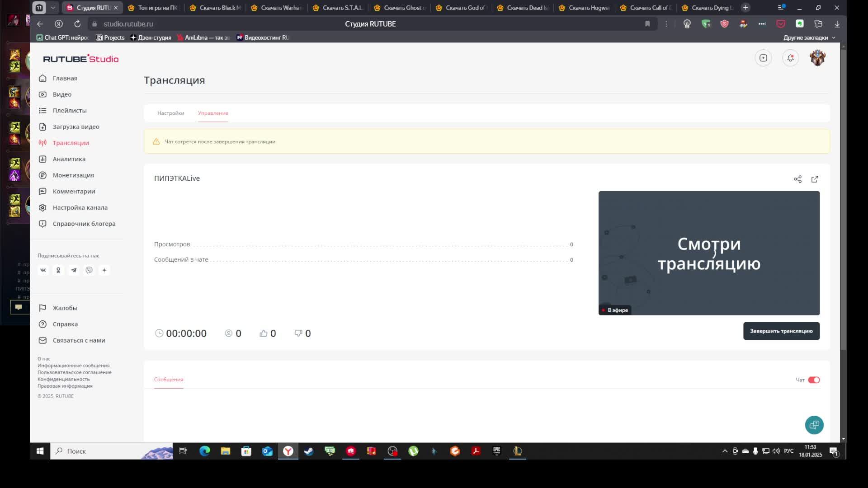Click the Windows Start button

(x=40, y=451)
